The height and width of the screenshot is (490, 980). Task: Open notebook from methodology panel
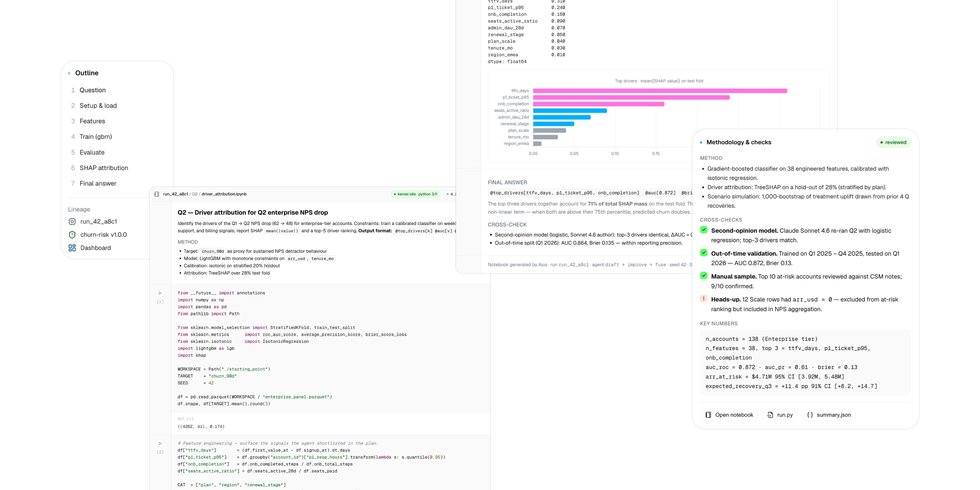pos(729,415)
